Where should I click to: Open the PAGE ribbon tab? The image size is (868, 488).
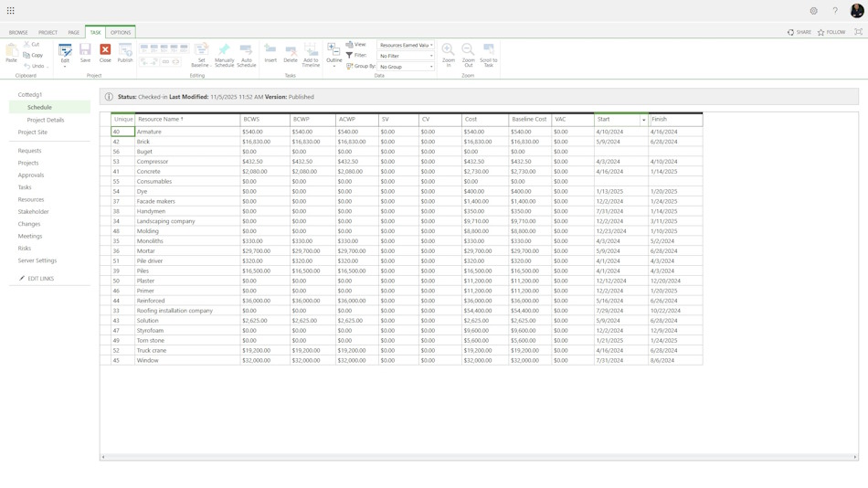pos(74,33)
